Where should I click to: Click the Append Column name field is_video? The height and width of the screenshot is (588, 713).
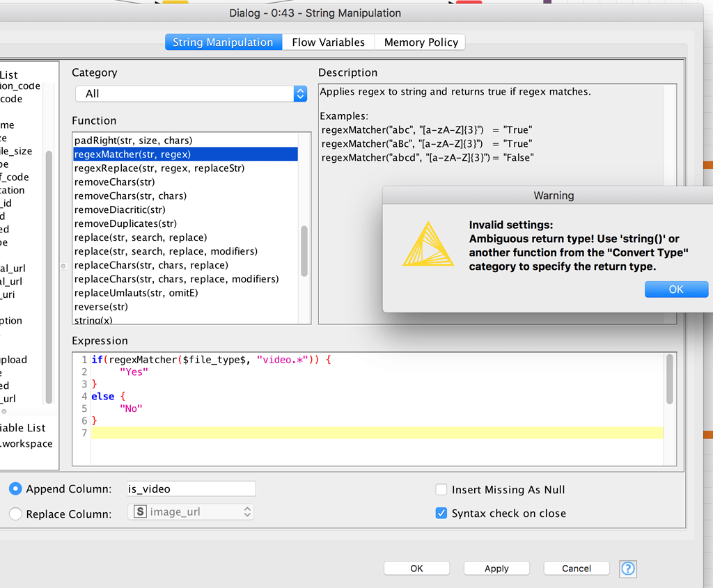pos(191,488)
